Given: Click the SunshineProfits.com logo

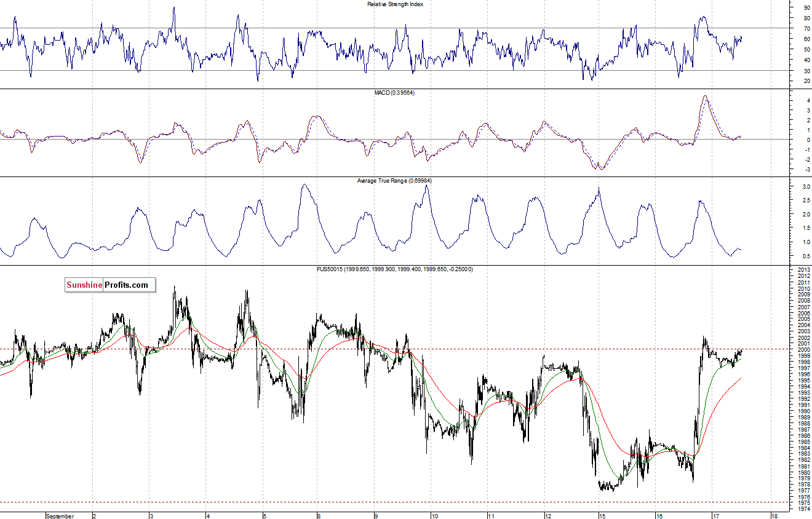Looking at the screenshot, I should click(110, 285).
